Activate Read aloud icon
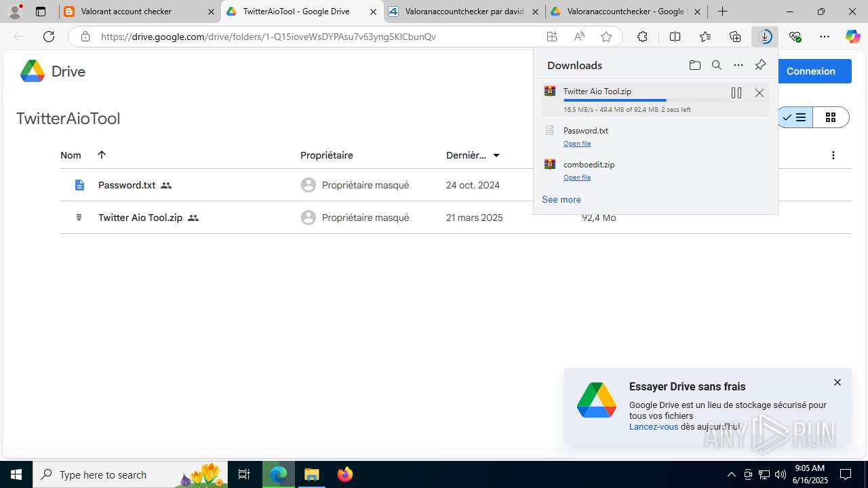 tap(579, 37)
